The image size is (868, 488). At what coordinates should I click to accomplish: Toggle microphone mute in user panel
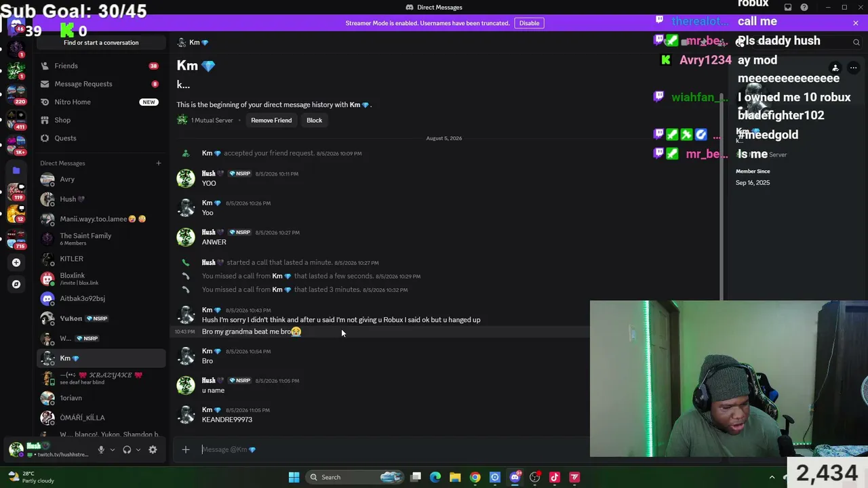tap(101, 449)
